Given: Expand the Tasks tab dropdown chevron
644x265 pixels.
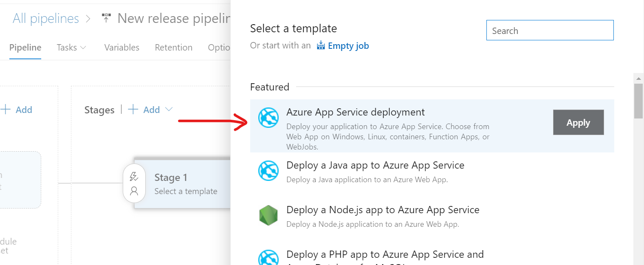Looking at the screenshot, I should (x=83, y=48).
